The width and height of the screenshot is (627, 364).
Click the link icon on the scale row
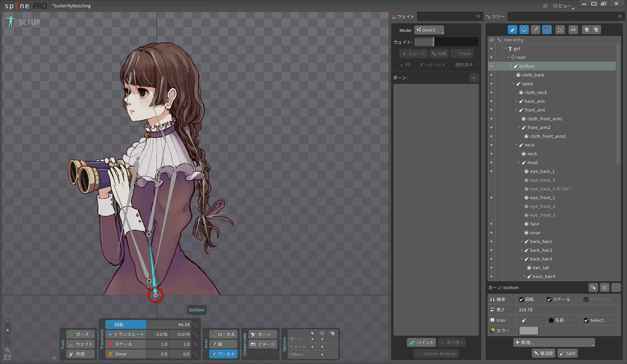tap(195, 344)
